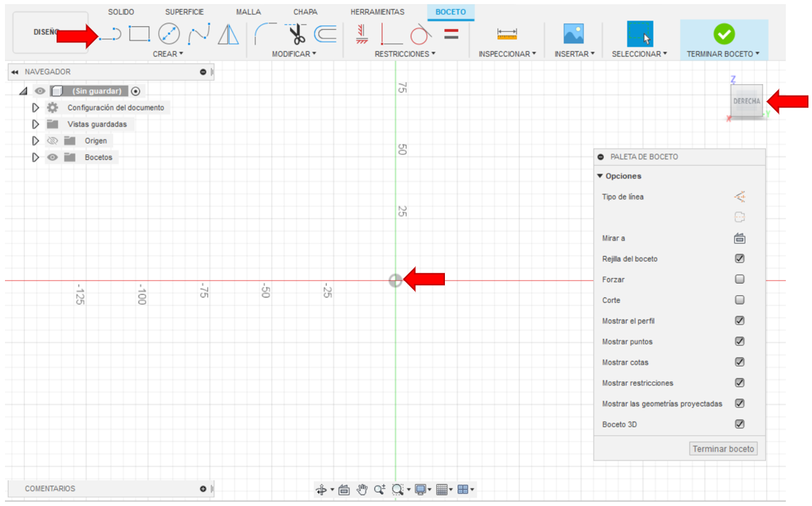The height and width of the screenshot is (506, 812).
Task: Open the RESTRICCIONES dropdown menu
Action: (x=405, y=54)
